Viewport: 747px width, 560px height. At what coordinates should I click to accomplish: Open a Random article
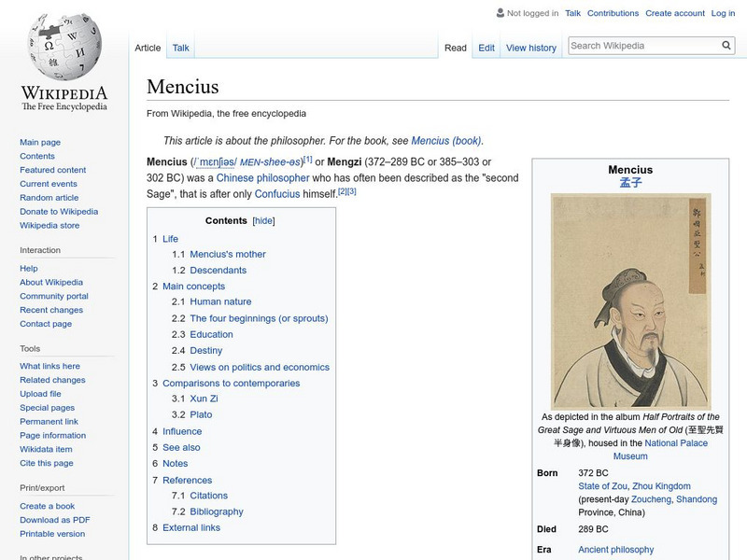(48, 197)
